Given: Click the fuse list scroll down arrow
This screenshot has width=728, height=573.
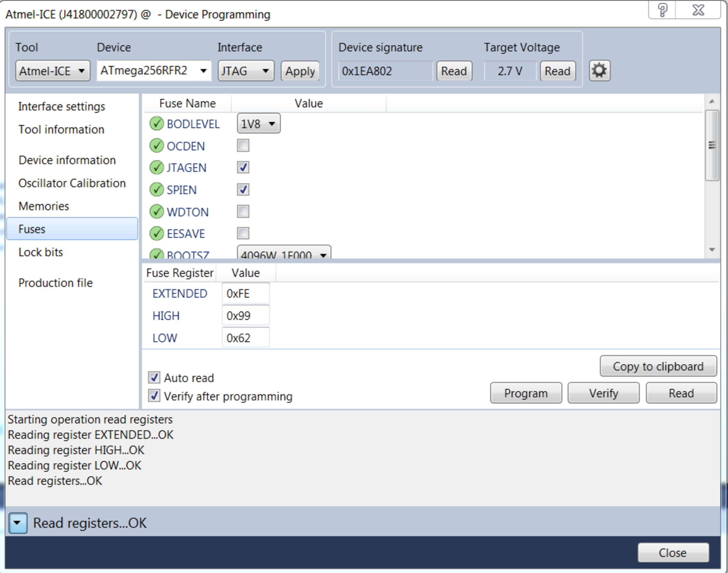Looking at the screenshot, I should [712, 250].
